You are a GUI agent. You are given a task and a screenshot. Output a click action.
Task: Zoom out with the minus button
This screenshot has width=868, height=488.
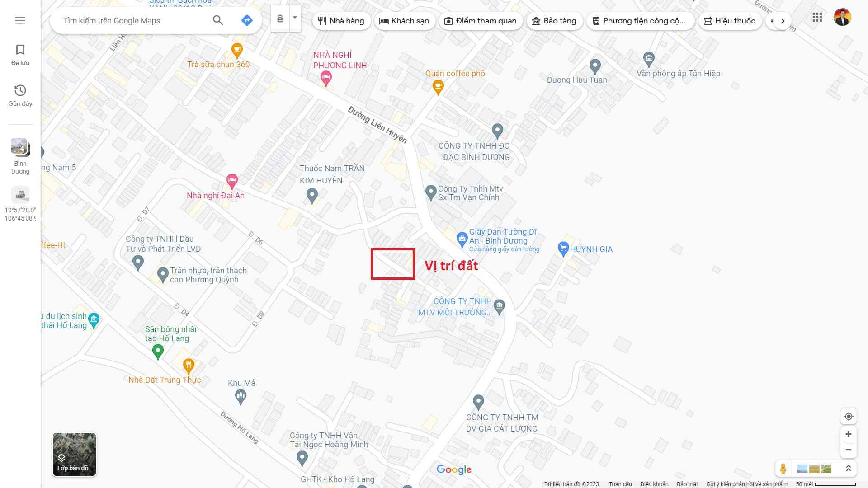tap(849, 450)
